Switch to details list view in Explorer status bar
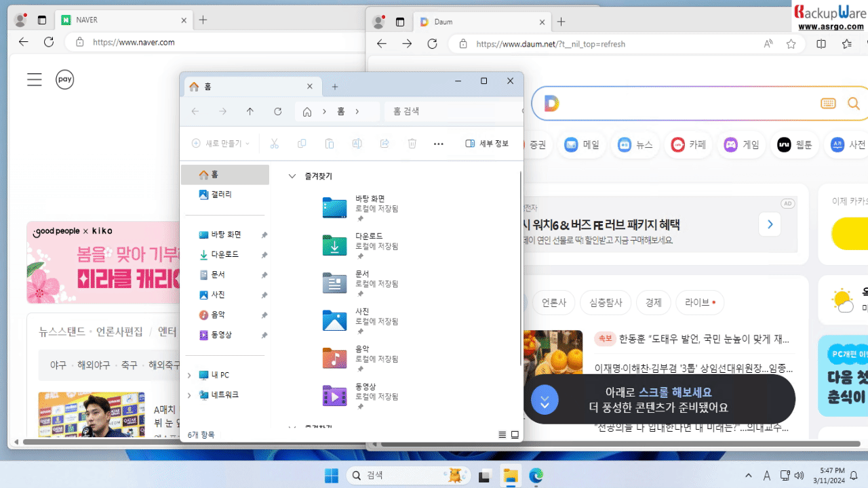 tap(502, 434)
